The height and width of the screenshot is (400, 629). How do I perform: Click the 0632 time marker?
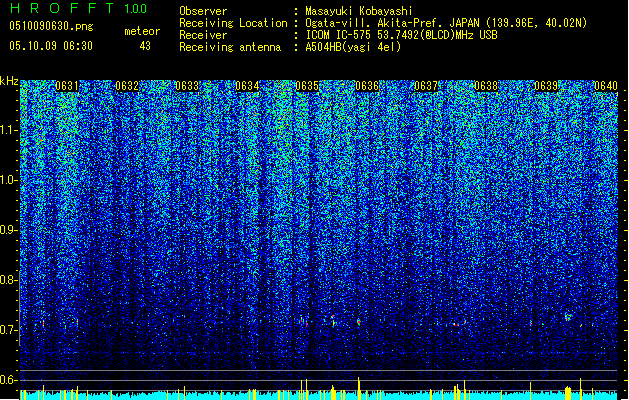127,86
